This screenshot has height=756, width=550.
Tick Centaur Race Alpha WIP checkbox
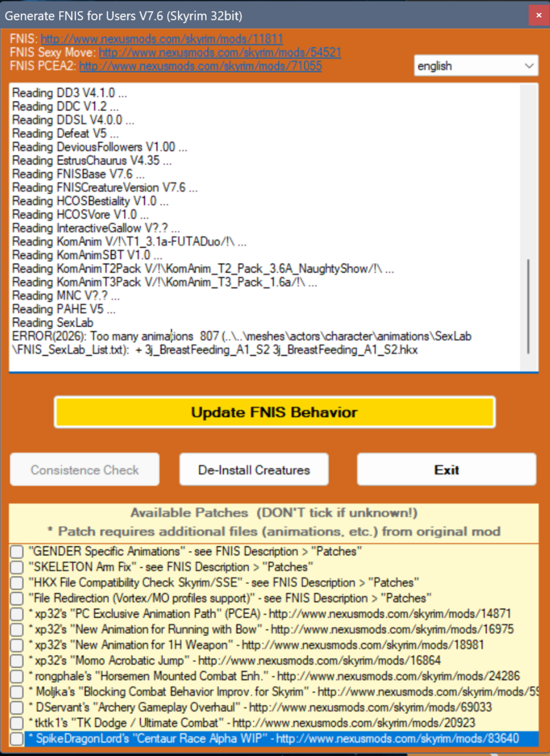(x=17, y=738)
